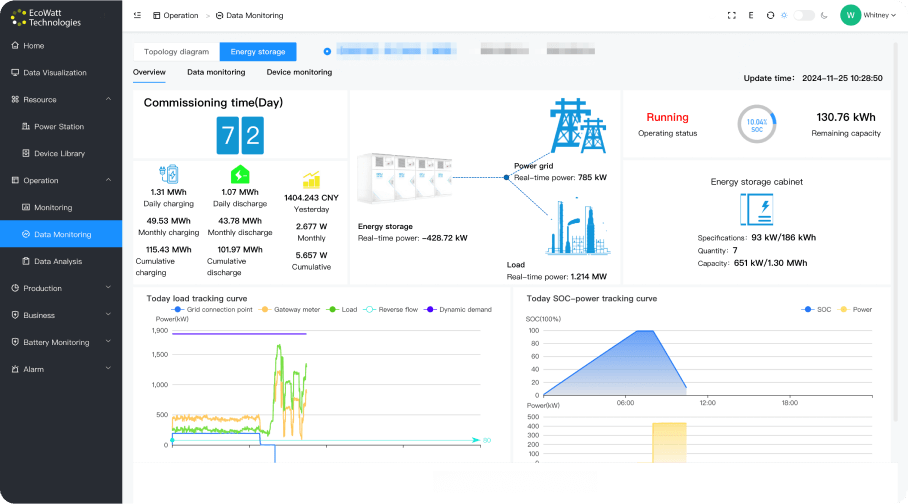
Task: Toggle the light/dark theme switch
Action: 803,15
